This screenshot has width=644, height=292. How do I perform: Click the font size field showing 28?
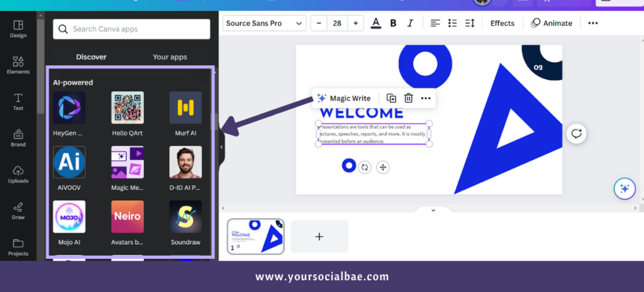coord(337,23)
